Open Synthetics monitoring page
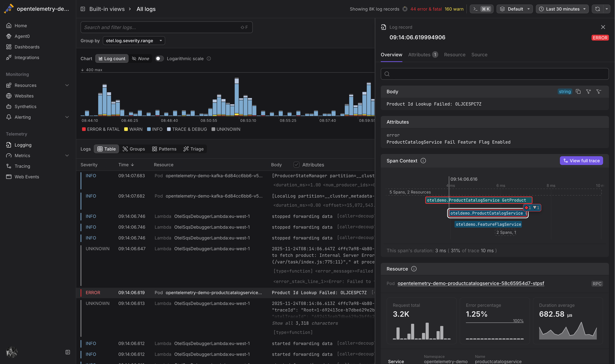This screenshot has width=615, height=364. [x=26, y=107]
